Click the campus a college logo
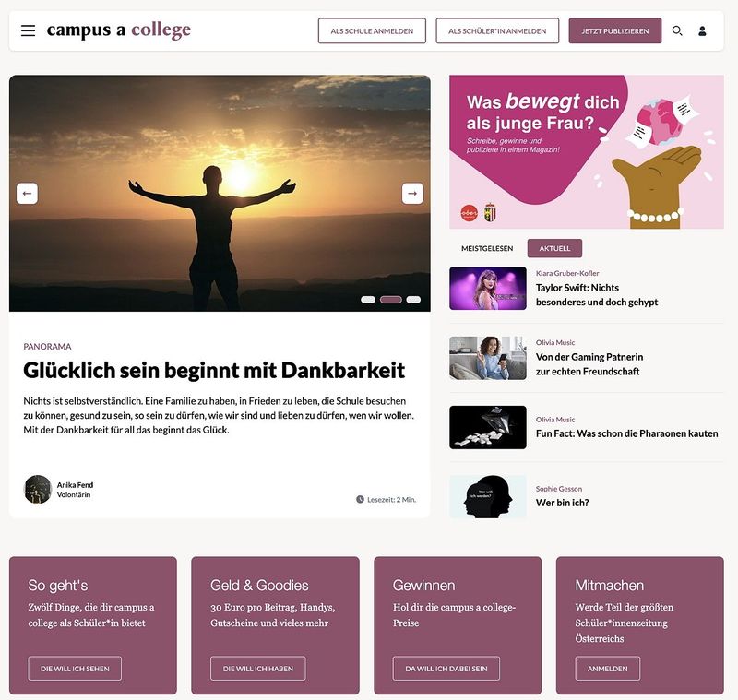This screenshot has height=700, width=738. point(119,30)
